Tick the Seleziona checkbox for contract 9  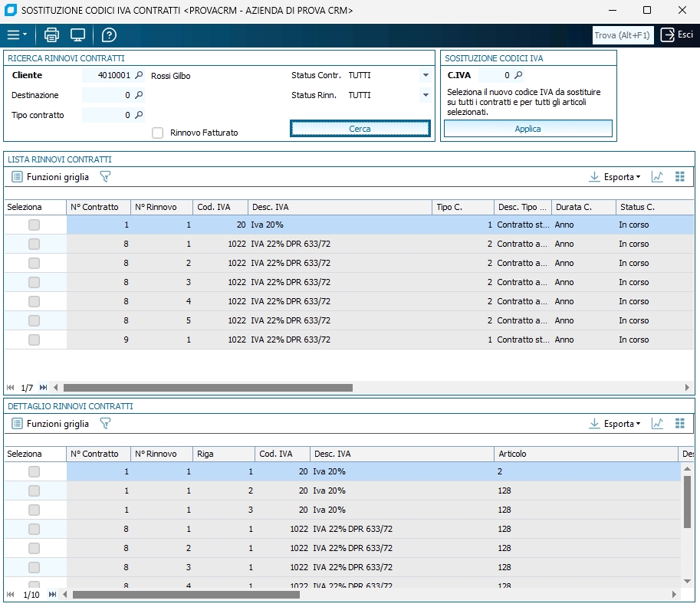click(34, 340)
